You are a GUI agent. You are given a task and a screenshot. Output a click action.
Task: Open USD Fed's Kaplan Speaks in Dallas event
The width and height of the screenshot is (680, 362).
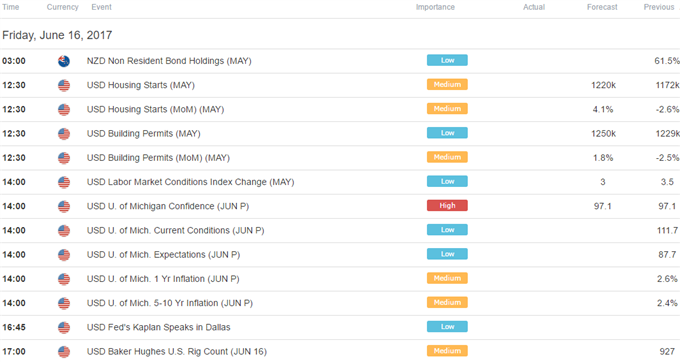tap(158, 328)
